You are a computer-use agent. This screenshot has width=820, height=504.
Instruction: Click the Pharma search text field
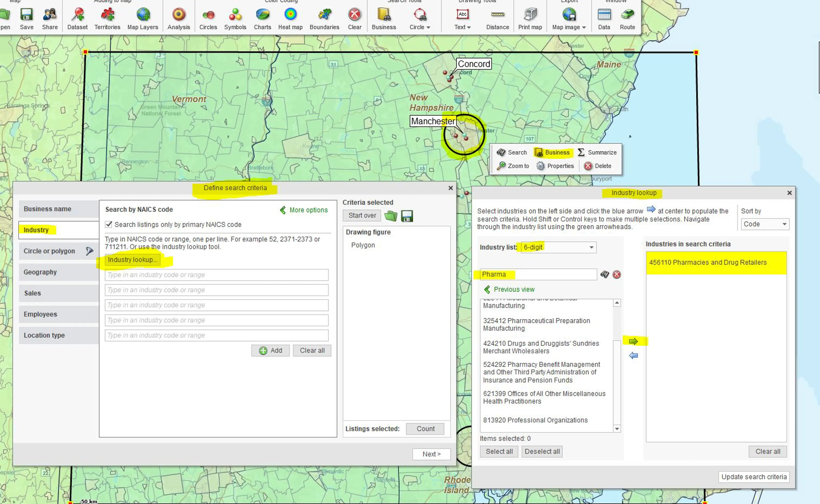pyautogui.click(x=538, y=274)
